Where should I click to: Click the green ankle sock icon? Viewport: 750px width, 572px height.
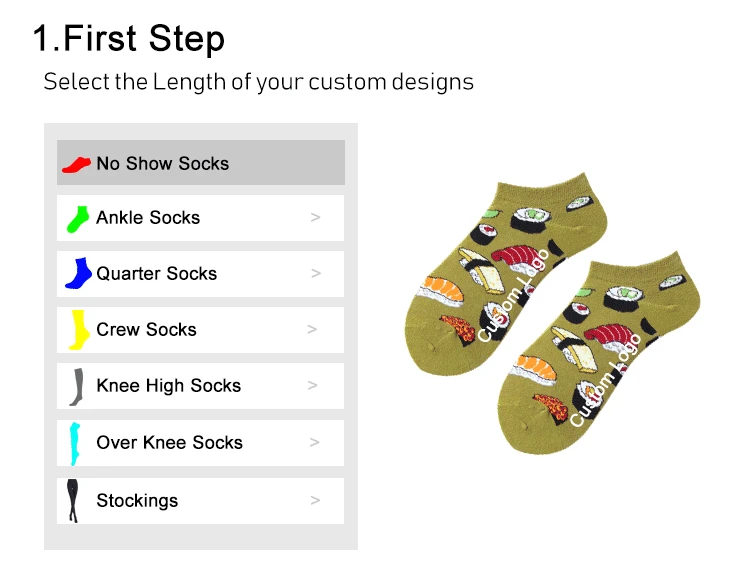(78, 218)
